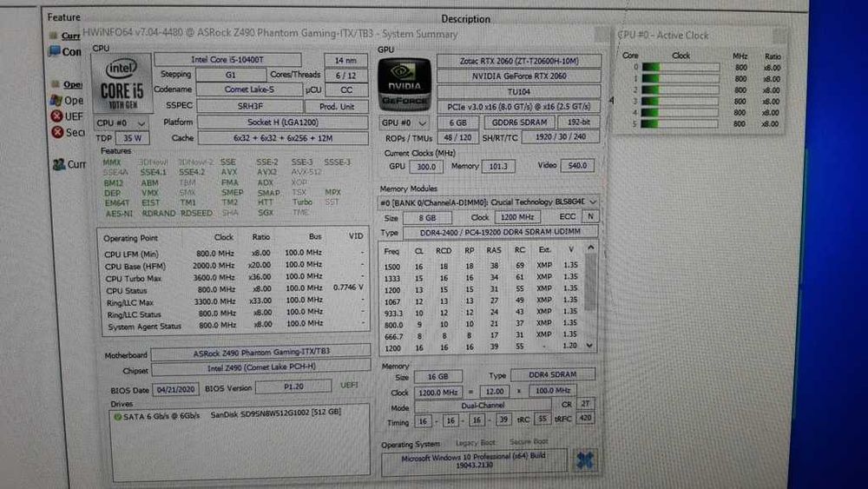Click the Core 3 clock bar in Active Clock window
This screenshot has height=489, width=868.
680,102
